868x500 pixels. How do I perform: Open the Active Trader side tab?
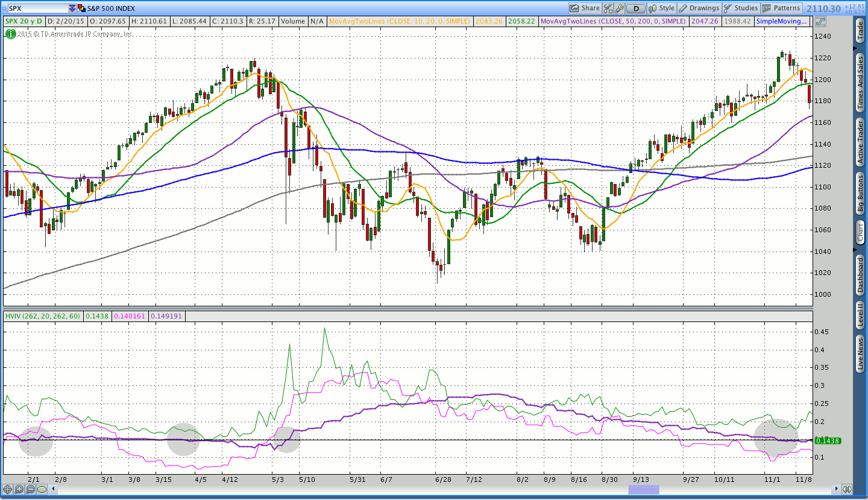point(860,142)
